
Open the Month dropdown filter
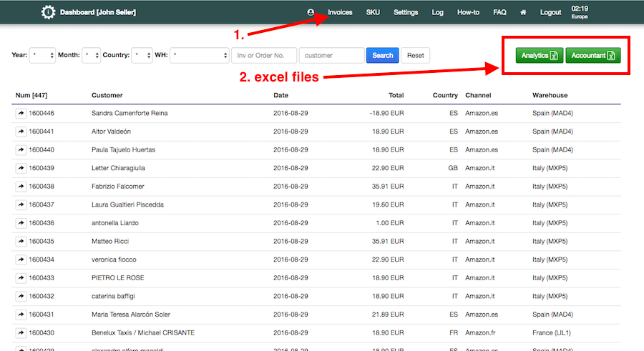pyautogui.click(x=92, y=55)
